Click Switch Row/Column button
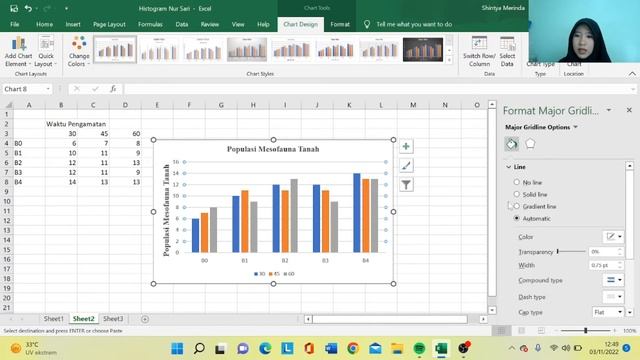 (x=479, y=51)
